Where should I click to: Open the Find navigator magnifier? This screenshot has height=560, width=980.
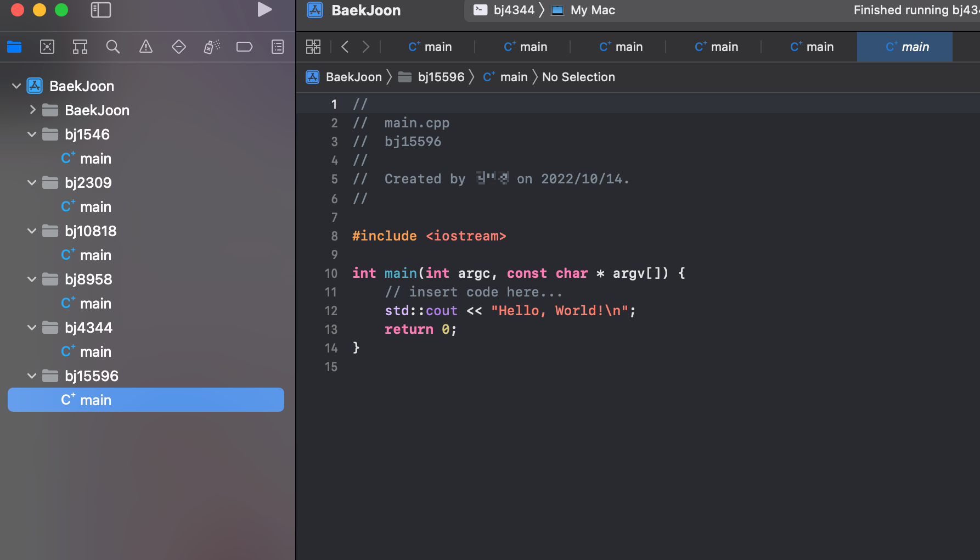click(113, 47)
